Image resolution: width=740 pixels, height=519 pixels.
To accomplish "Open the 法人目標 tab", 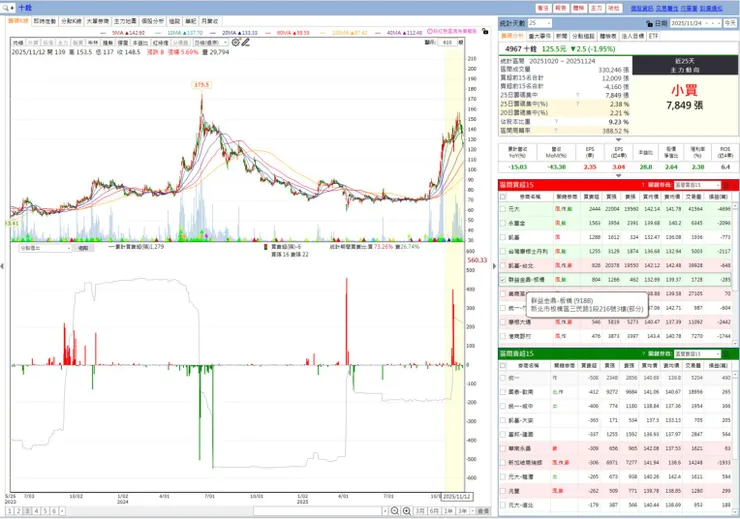I will (x=633, y=36).
